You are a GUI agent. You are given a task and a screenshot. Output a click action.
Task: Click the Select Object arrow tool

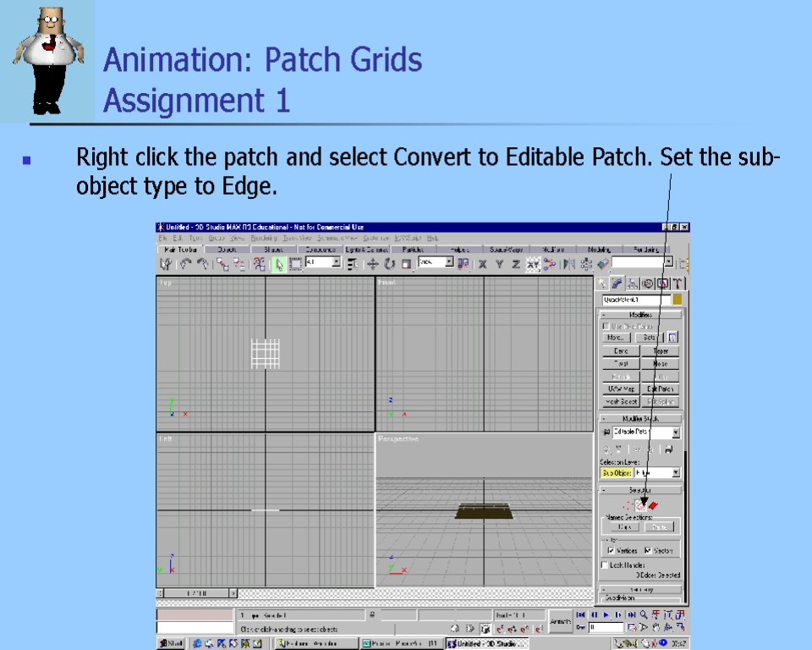[x=279, y=264]
